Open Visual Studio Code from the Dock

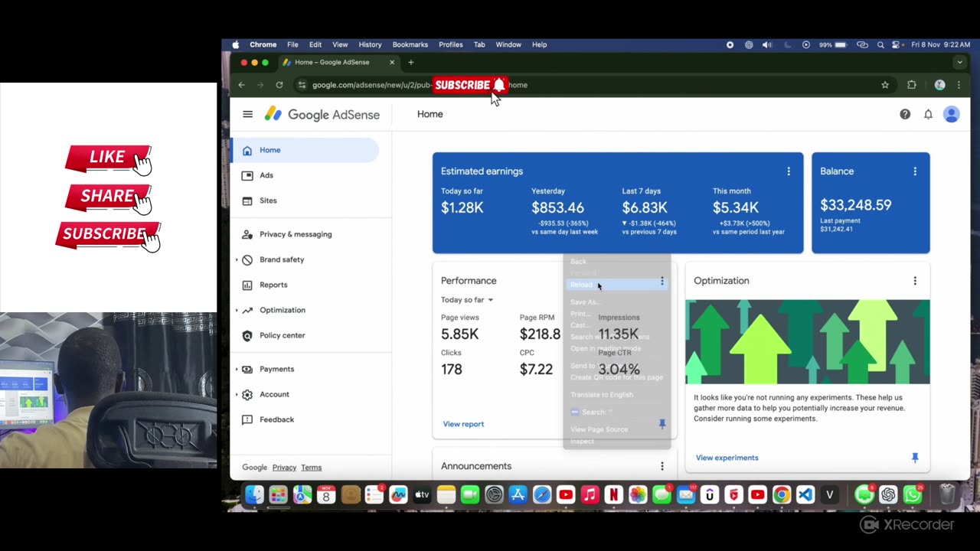click(x=805, y=495)
